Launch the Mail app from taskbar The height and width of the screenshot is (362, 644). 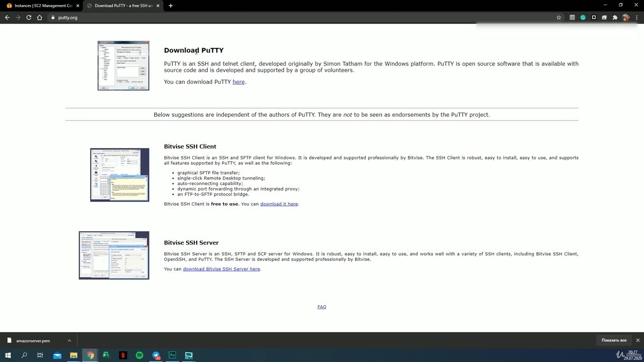point(57,355)
